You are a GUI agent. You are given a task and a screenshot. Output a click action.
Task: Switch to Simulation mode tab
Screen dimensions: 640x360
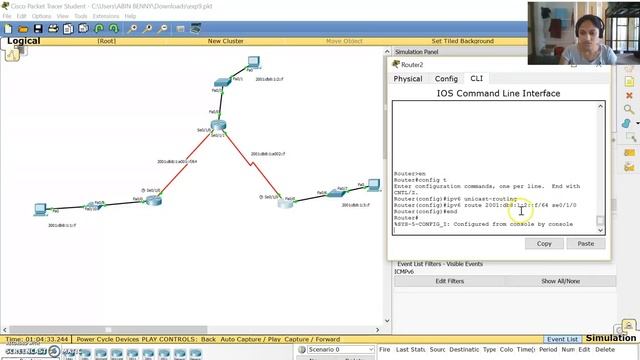pos(611,338)
